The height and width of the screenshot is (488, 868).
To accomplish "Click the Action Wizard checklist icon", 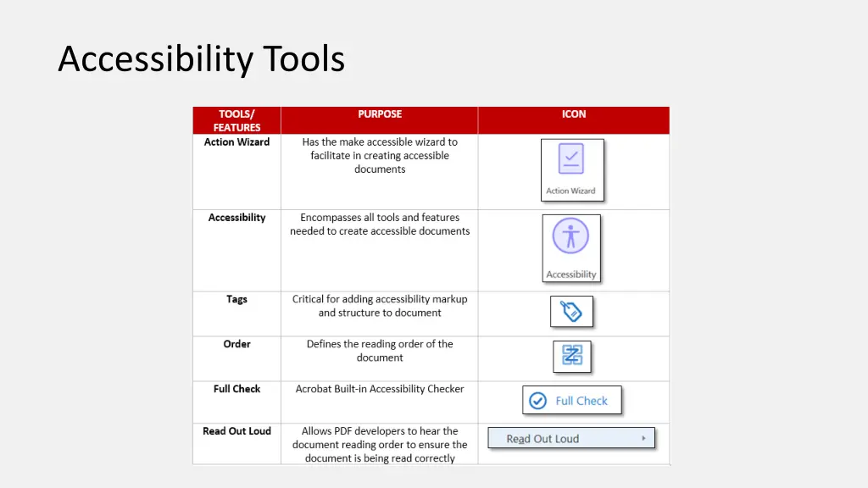I will (x=571, y=160).
